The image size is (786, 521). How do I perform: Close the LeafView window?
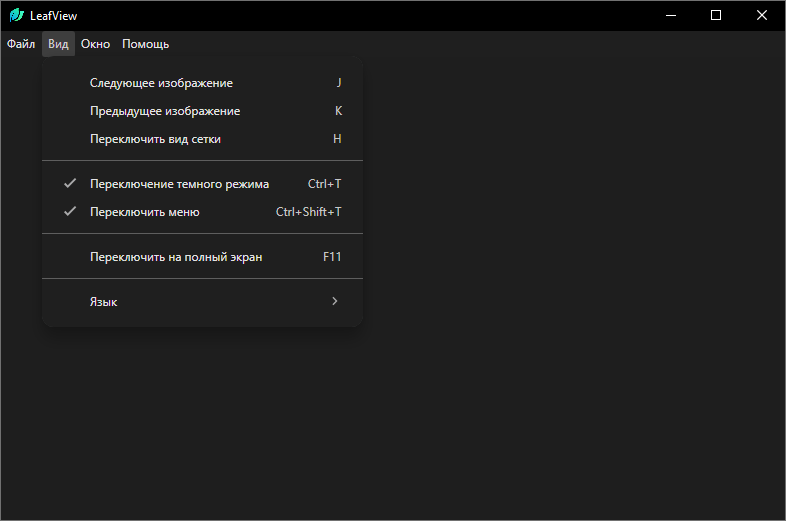click(x=762, y=15)
